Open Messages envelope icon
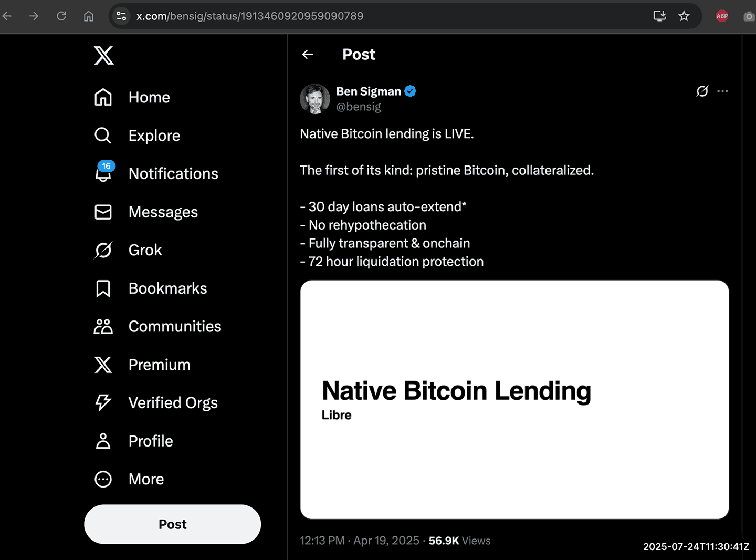 (x=103, y=212)
